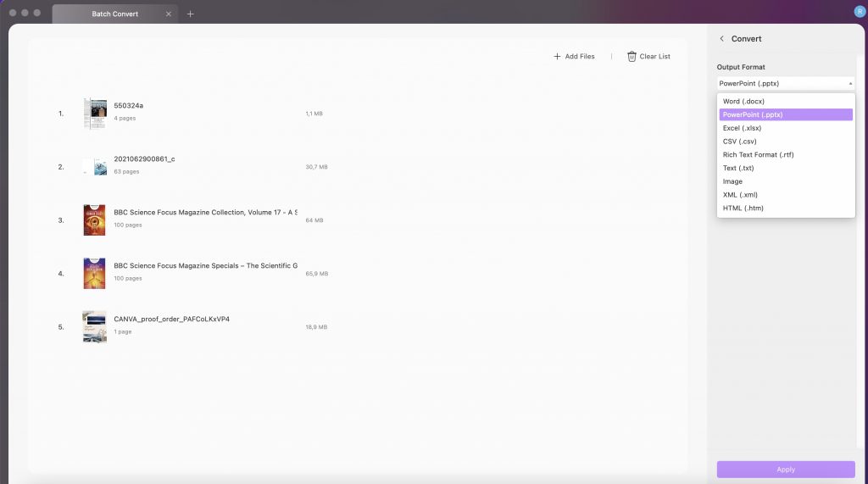Open the user profile avatar
The image size is (868, 484).
[860, 11]
